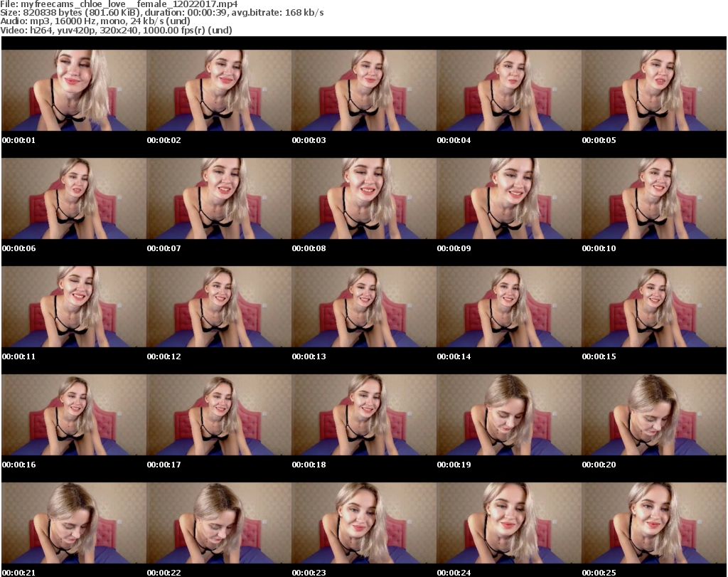Click the timestamp label reading 00:00:19
Image resolution: width=728 pixels, height=577 pixels.
454,465
